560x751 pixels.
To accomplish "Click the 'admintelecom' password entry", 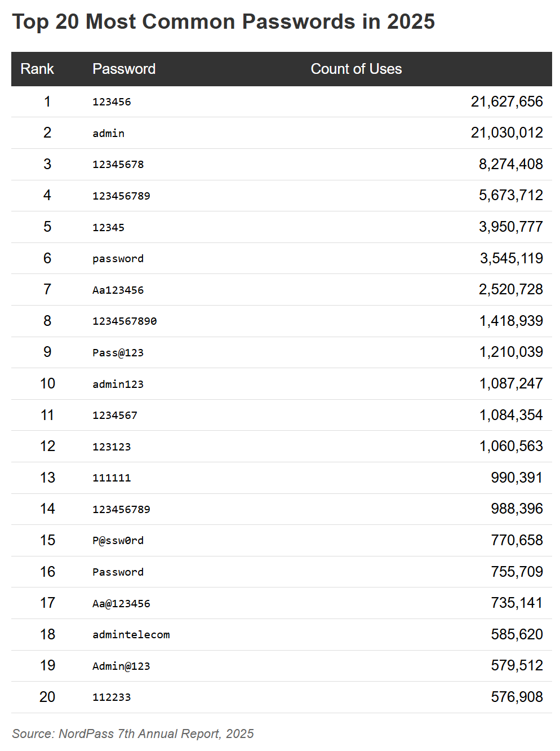I will 131,634.
